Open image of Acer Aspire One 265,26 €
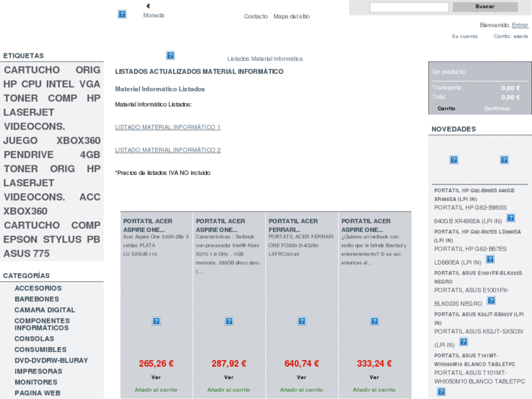The height and width of the screenshot is (399, 532). pos(156,321)
